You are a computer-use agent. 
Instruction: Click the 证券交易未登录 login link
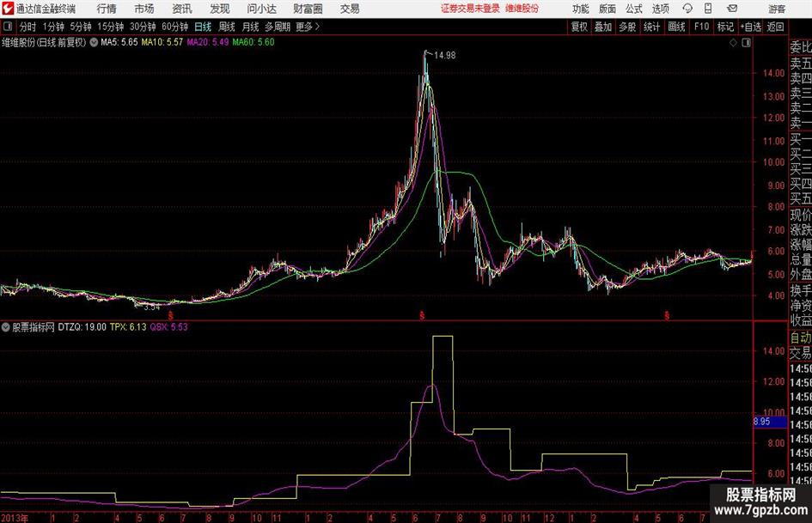coord(470,9)
